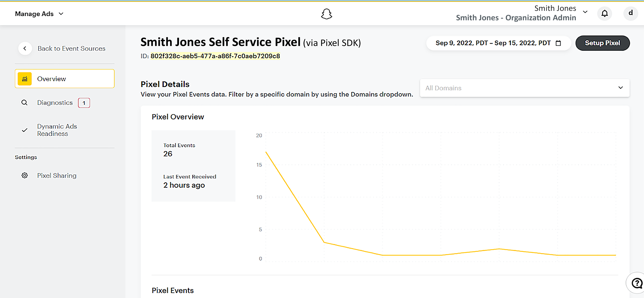Click the Diagnostics badge showing 1
644x298 pixels.
[x=84, y=103]
